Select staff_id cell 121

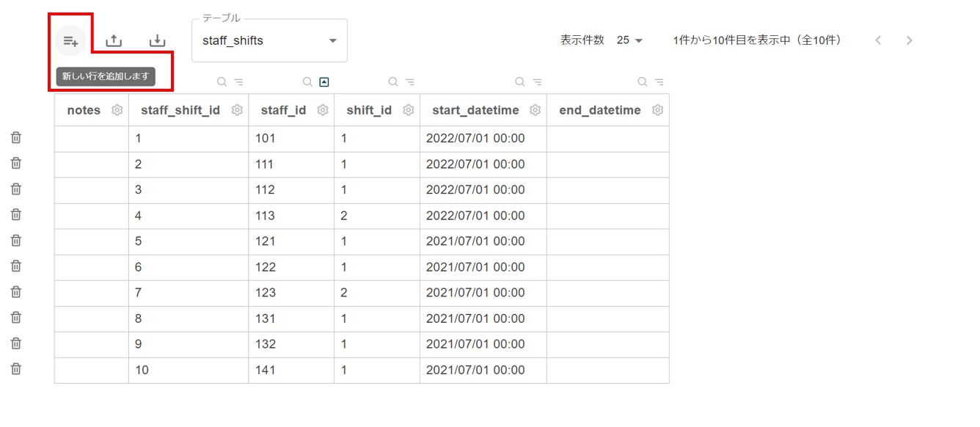[x=291, y=241]
